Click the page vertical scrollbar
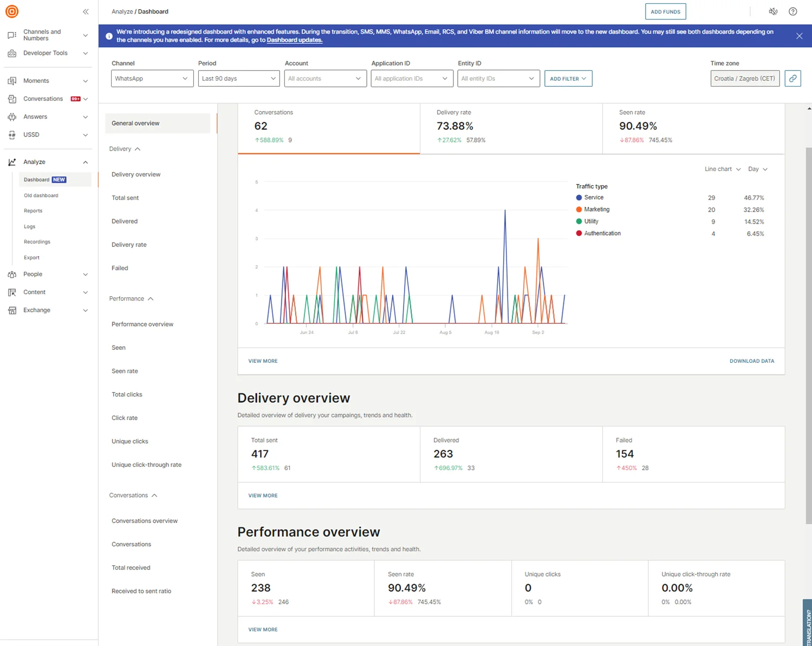The image size is (812, 646). [x=809, y=336]
